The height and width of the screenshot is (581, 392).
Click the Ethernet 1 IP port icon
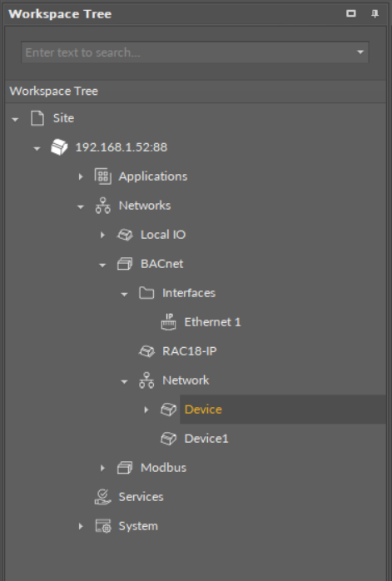[x=169, y=322]
